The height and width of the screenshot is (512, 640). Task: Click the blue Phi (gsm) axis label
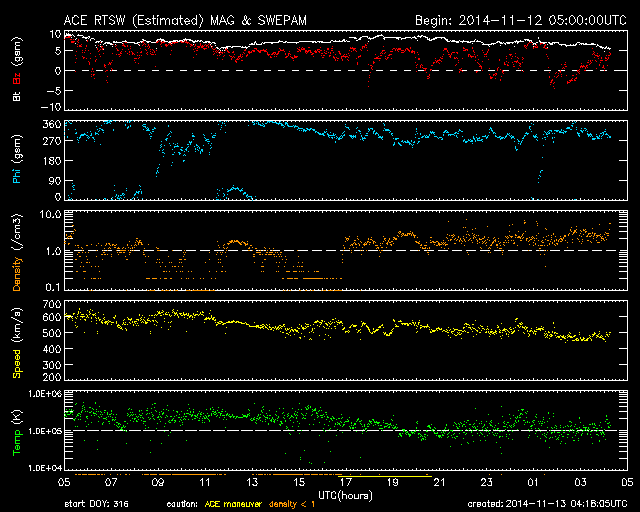(x=17, y=162)
